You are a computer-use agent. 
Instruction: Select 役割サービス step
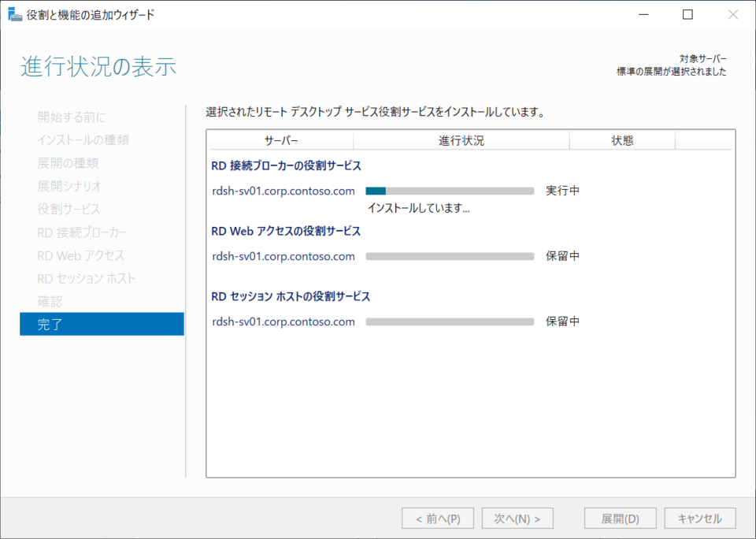pos(69,209)
